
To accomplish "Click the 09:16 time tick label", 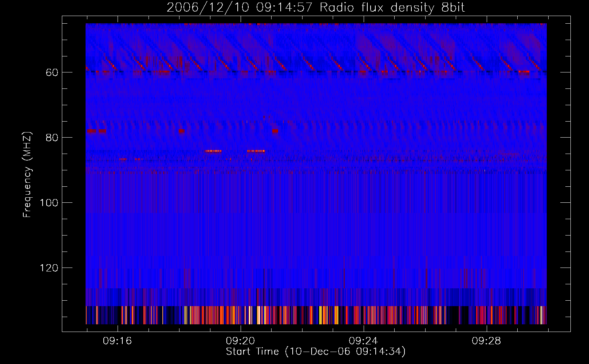I will pos(117,341).
